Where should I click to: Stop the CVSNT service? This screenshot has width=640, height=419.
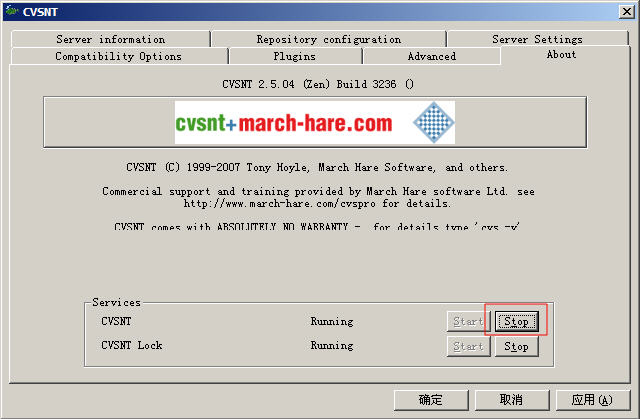[516, 321]
